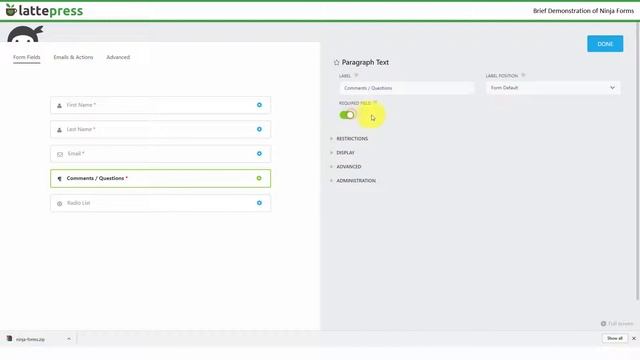The height and width of the screenshot is (360, 640).
Task: Click the envelope icon in Email field
Action: pos(60,154)
